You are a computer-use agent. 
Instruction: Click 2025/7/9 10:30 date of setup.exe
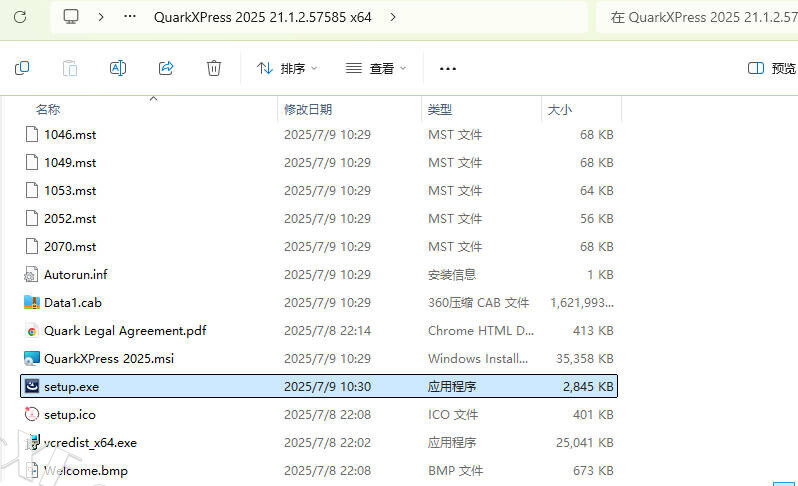(327, 387)
